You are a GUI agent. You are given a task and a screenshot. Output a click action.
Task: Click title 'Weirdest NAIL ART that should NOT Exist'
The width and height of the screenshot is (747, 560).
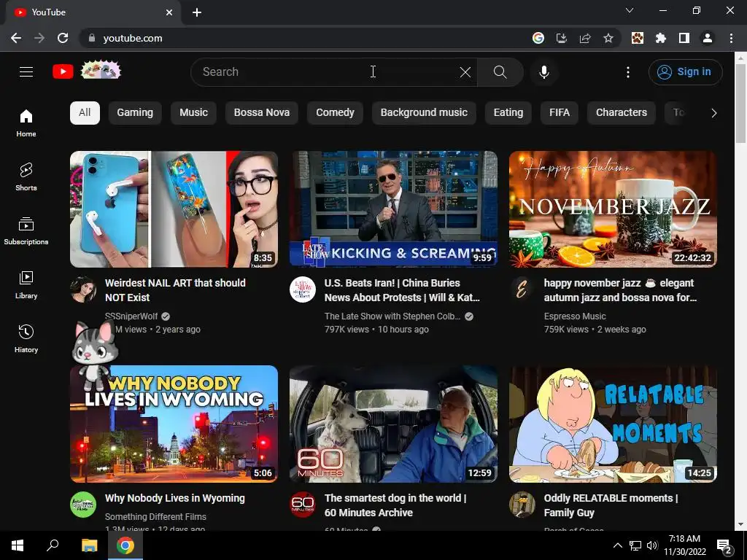pos(175,290)
